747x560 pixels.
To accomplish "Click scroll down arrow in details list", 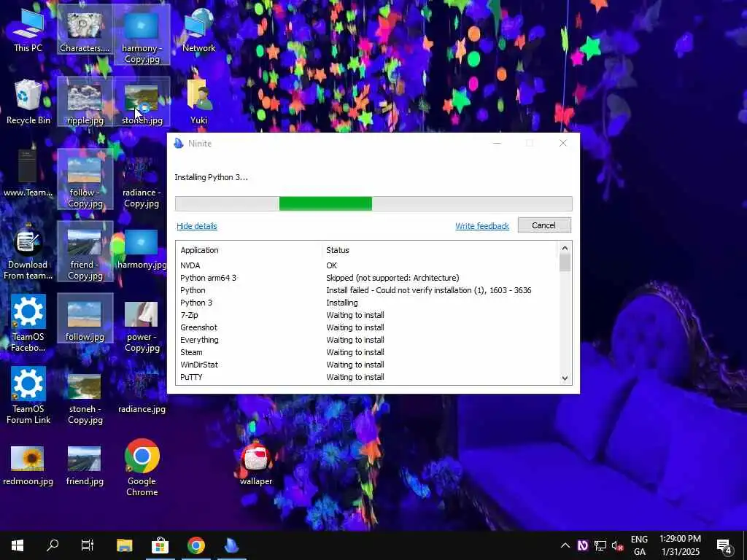I will pos(565,378).
